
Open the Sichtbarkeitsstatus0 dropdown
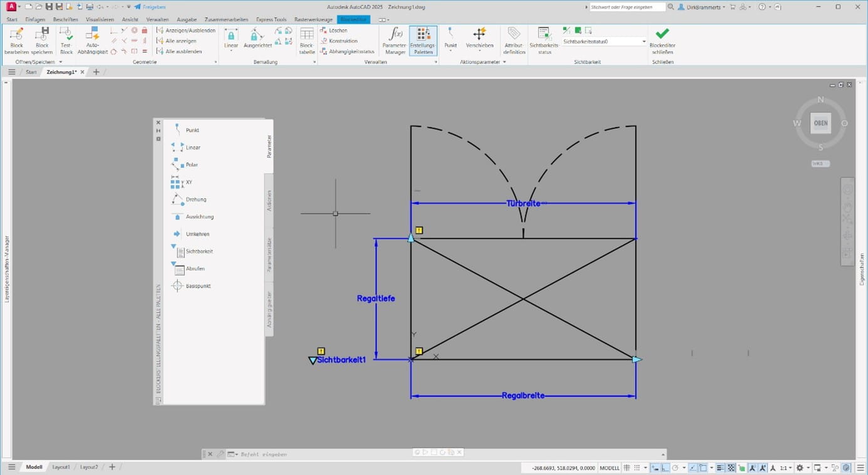coord(643,41)
